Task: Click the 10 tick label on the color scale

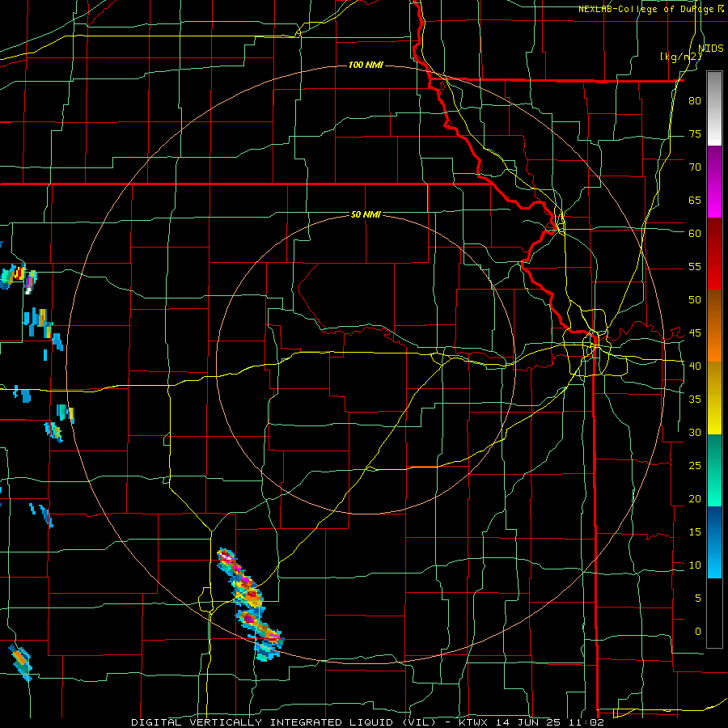Action: click(695, 565)
